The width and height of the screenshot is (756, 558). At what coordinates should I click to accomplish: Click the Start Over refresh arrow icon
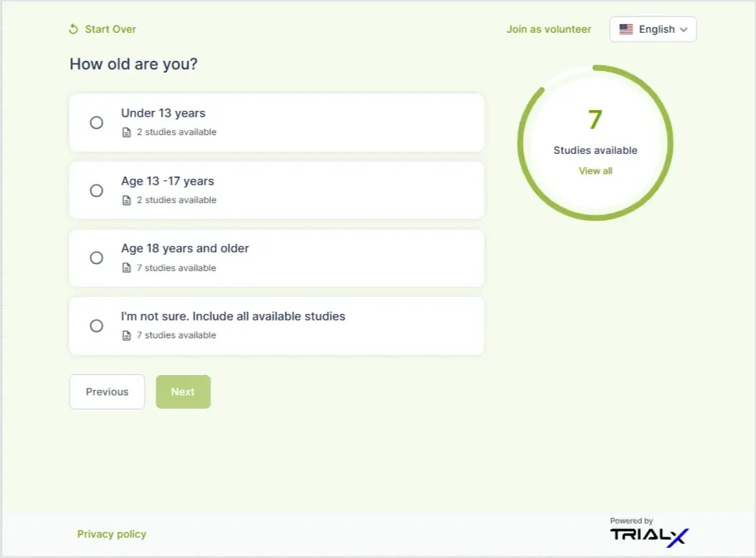point(73,30)
